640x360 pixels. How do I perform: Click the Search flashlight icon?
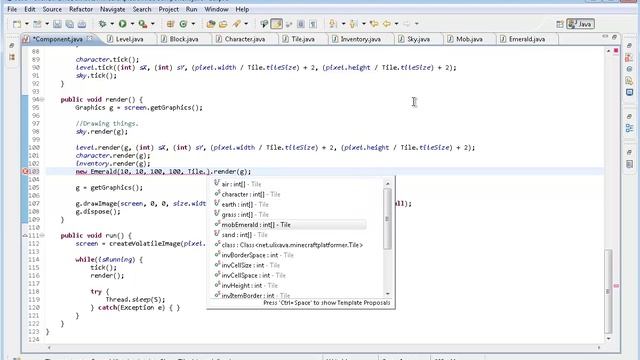click(236, 24)
